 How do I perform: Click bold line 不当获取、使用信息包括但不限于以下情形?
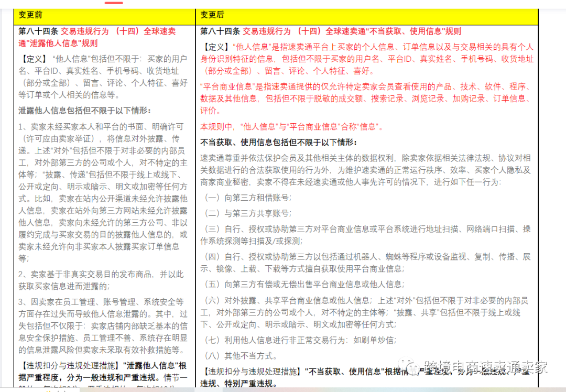click(x=279, y=142)
